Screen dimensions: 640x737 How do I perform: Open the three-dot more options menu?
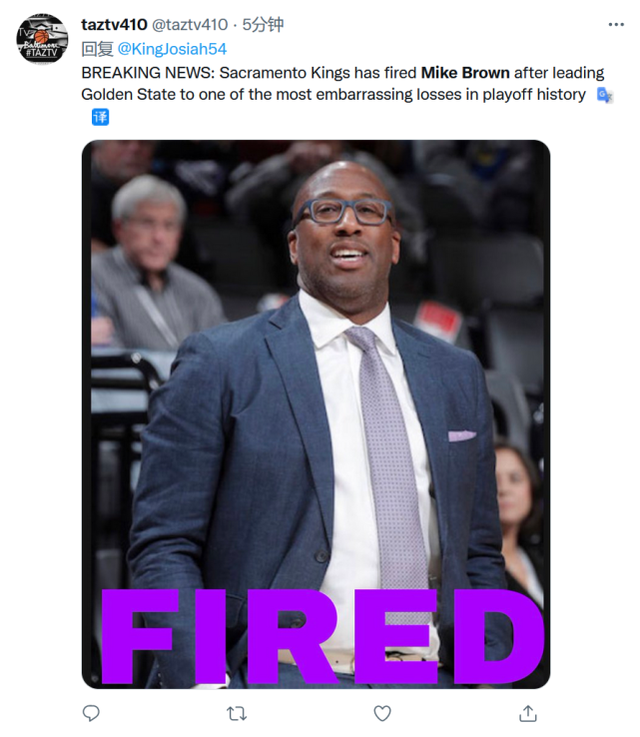pos(616,24)
